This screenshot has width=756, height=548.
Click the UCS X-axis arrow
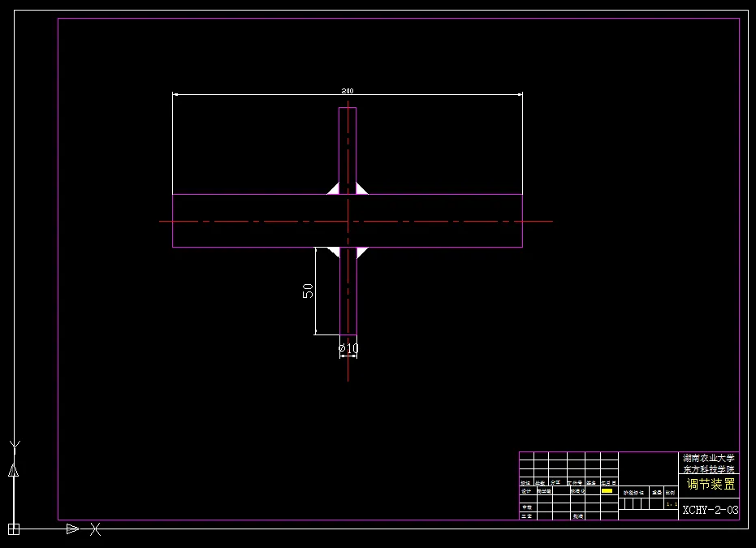(72, 529)
